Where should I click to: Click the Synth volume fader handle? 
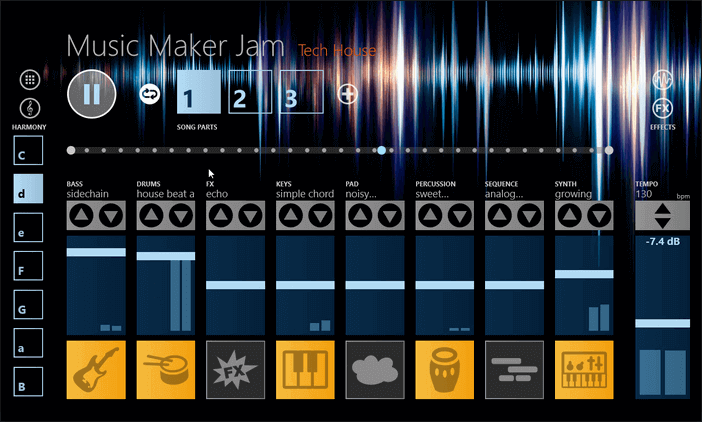point(584,274)
